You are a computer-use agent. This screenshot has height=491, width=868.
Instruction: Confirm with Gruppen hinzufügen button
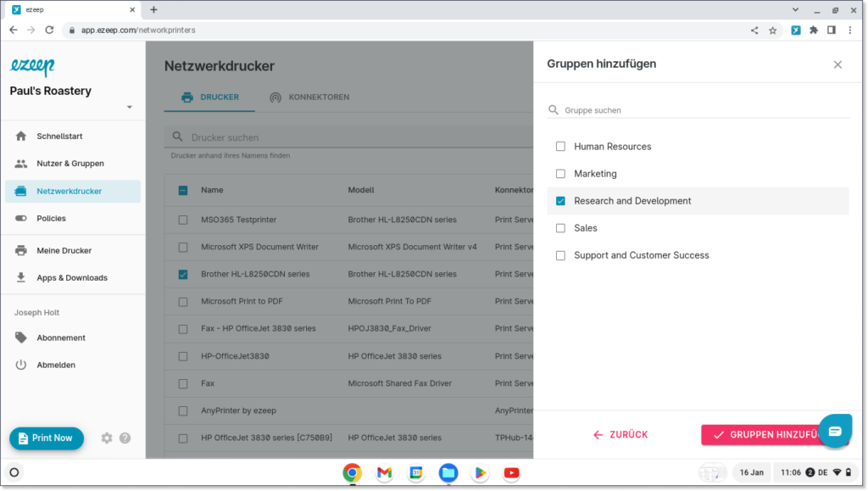point(773,434)
